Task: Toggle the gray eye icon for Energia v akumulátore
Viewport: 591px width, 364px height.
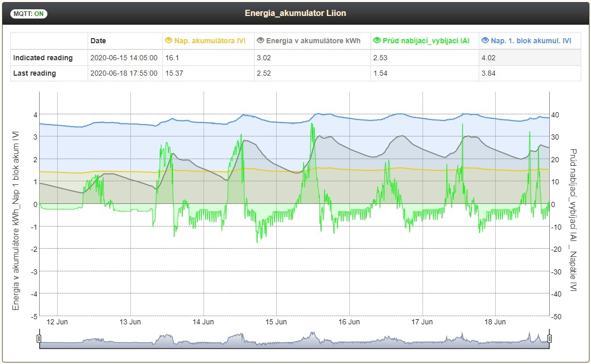Action: (x=261, y=41)
